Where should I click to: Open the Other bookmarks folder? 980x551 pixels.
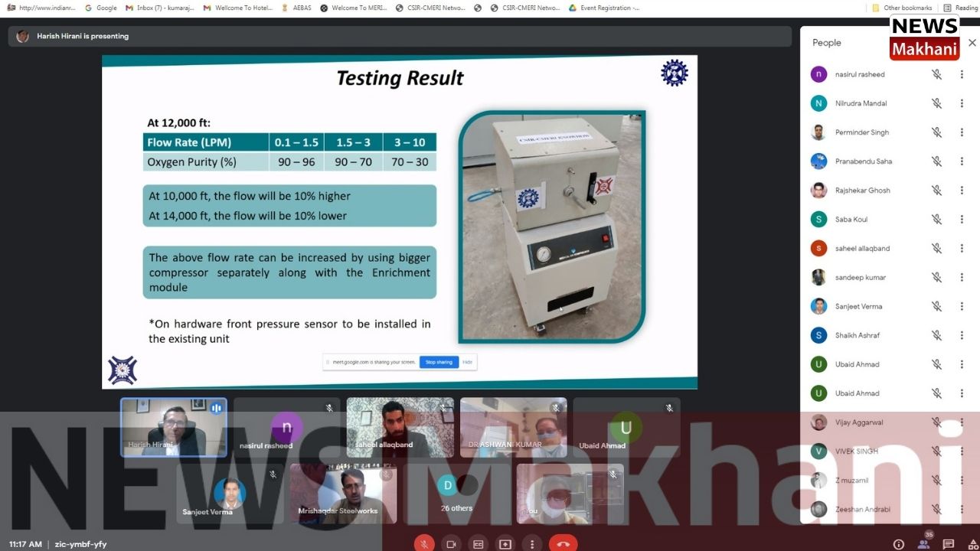coord(903,8)
